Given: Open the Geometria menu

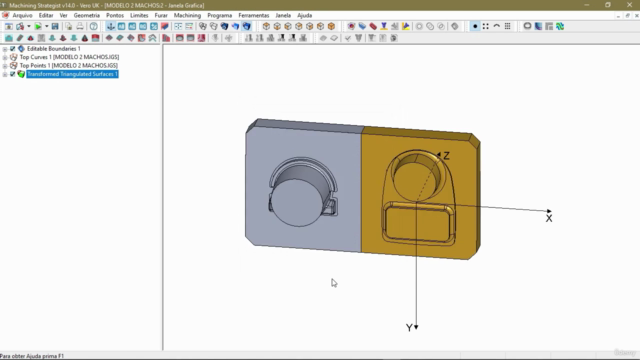Looking at the screenshot, I should pyautogui.click(x=87, y=15).
